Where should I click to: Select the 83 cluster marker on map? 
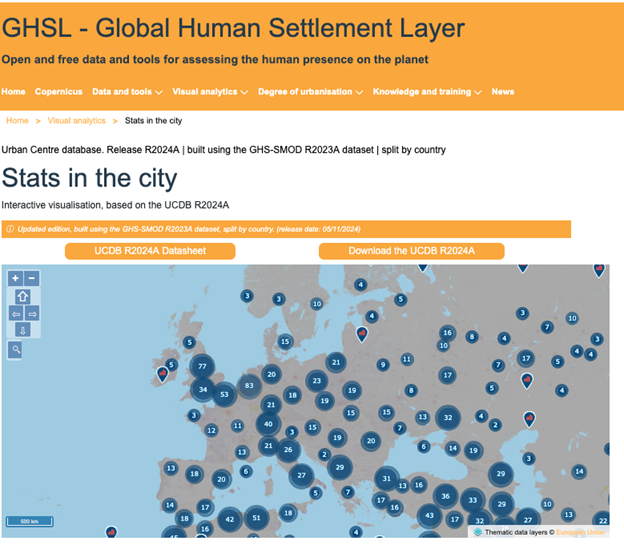click(x=249, y=385)
